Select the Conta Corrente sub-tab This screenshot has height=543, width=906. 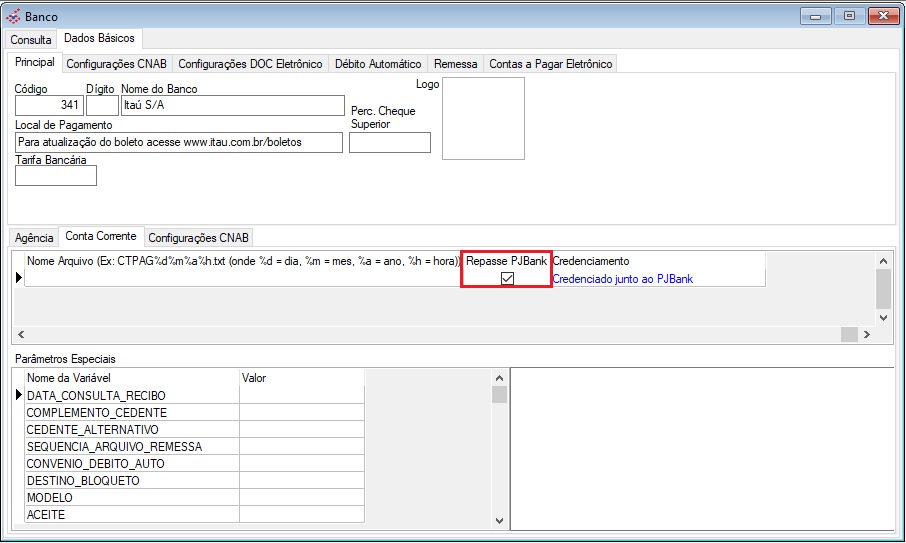tap(101, 236)
